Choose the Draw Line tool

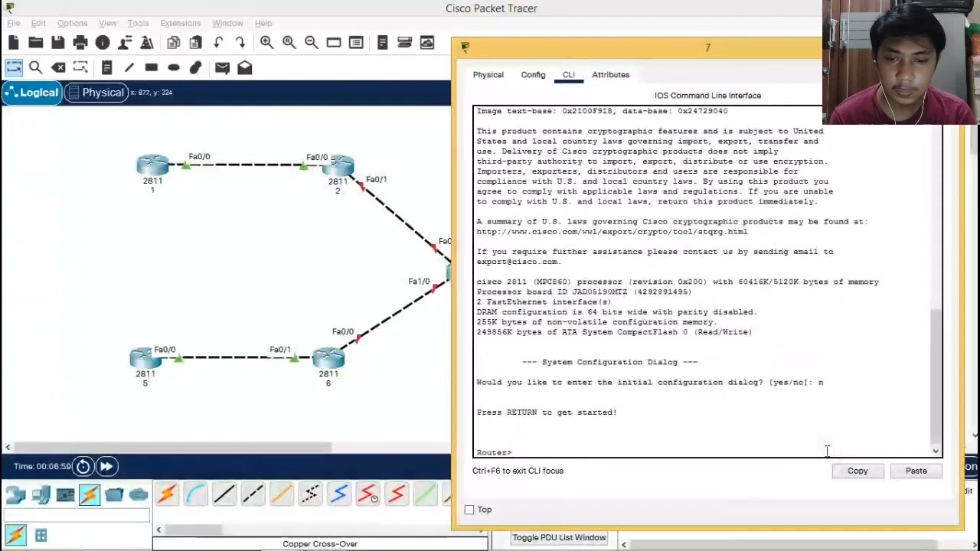[129, 68]
